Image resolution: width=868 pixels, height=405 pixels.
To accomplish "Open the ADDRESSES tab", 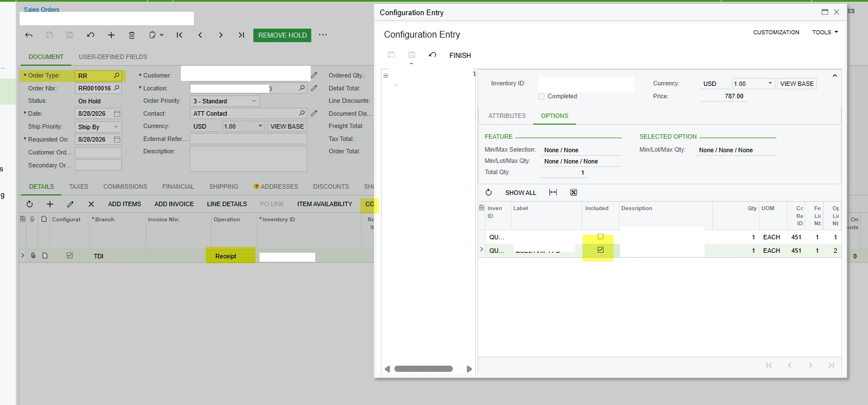I will (x=279, y=186).
